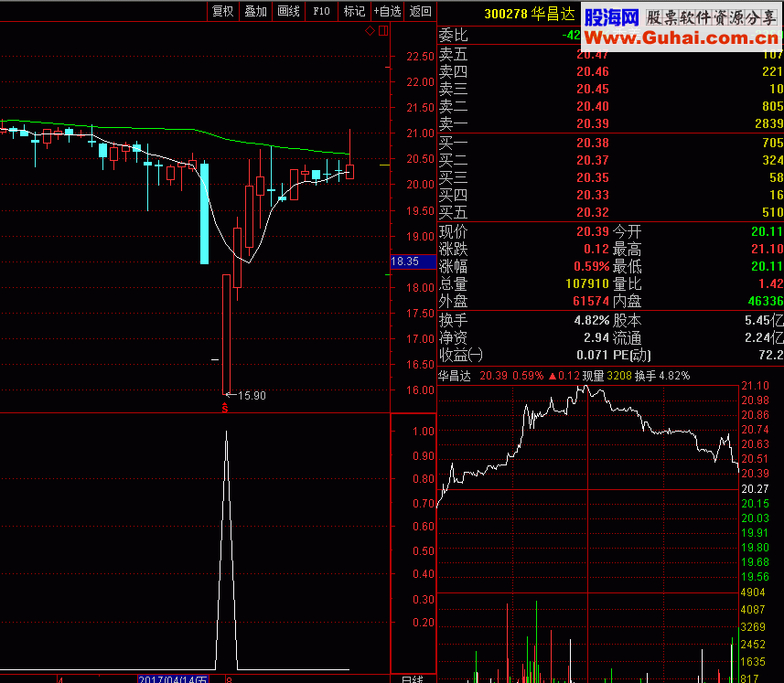Select the tall cyan falling candle

click(x=205, y=213)
